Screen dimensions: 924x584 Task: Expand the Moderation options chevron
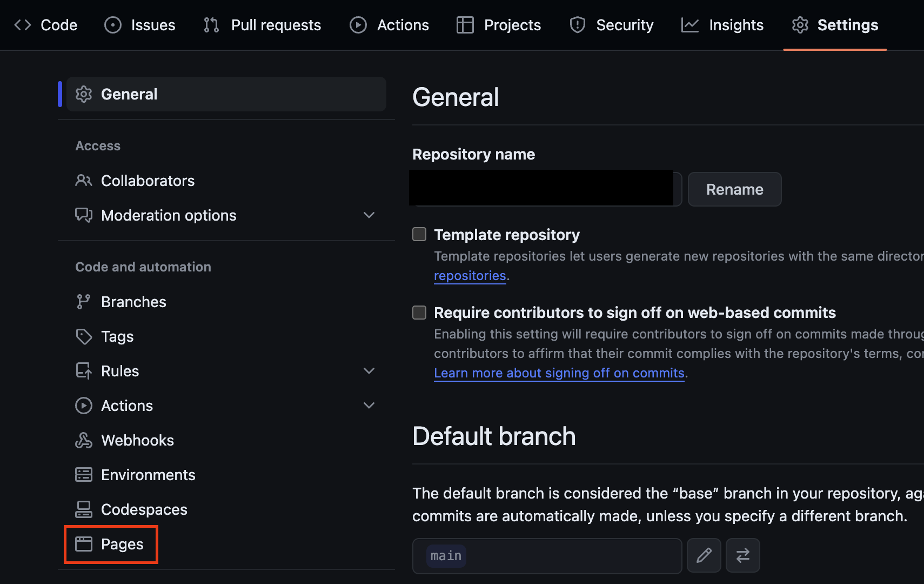[369, 215]
